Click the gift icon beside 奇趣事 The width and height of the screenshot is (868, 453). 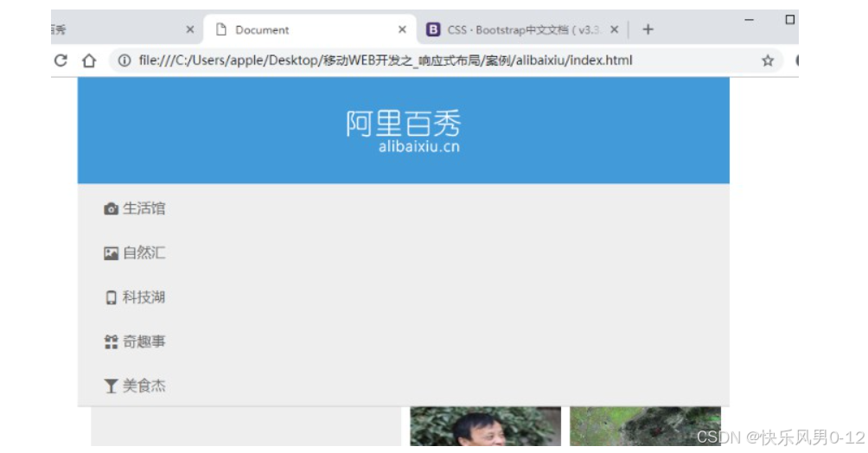[111, 342]
